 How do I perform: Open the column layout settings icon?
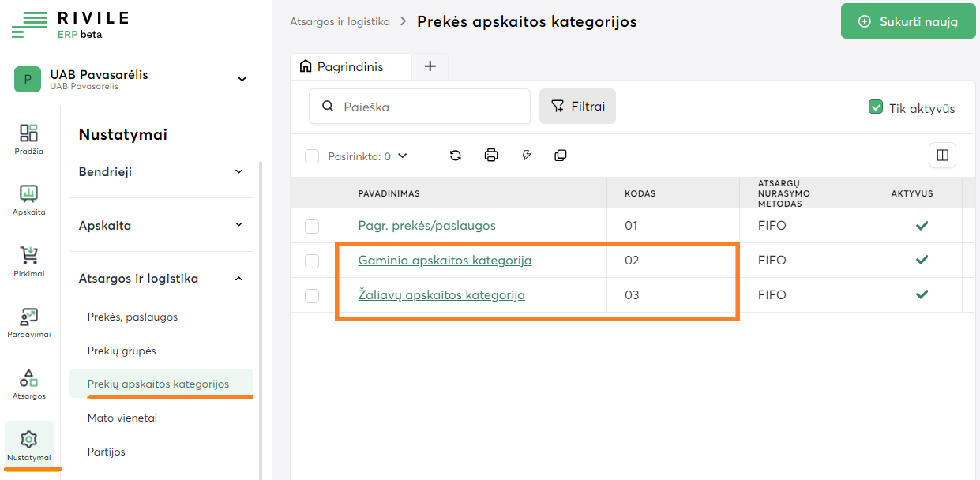(942, 156)
